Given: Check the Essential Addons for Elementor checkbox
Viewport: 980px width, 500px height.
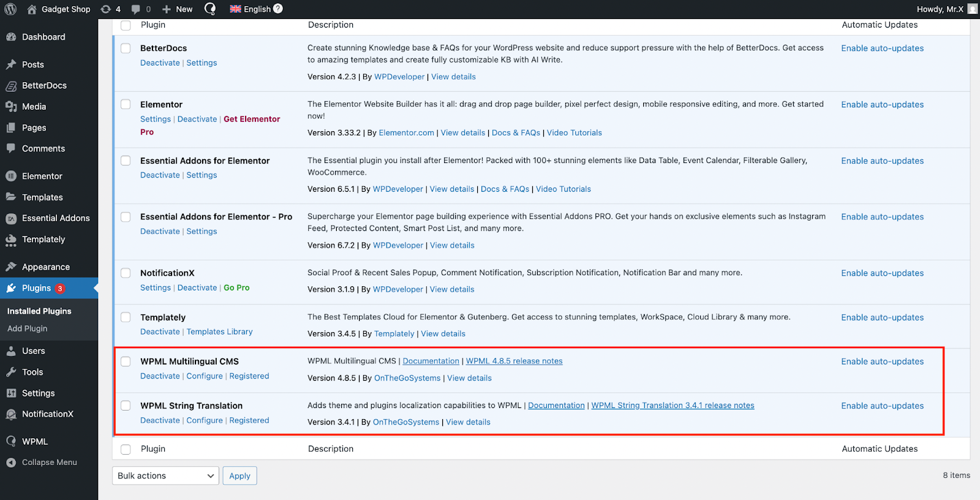Looking at the screenshot, I should click(x=126, y=161).
